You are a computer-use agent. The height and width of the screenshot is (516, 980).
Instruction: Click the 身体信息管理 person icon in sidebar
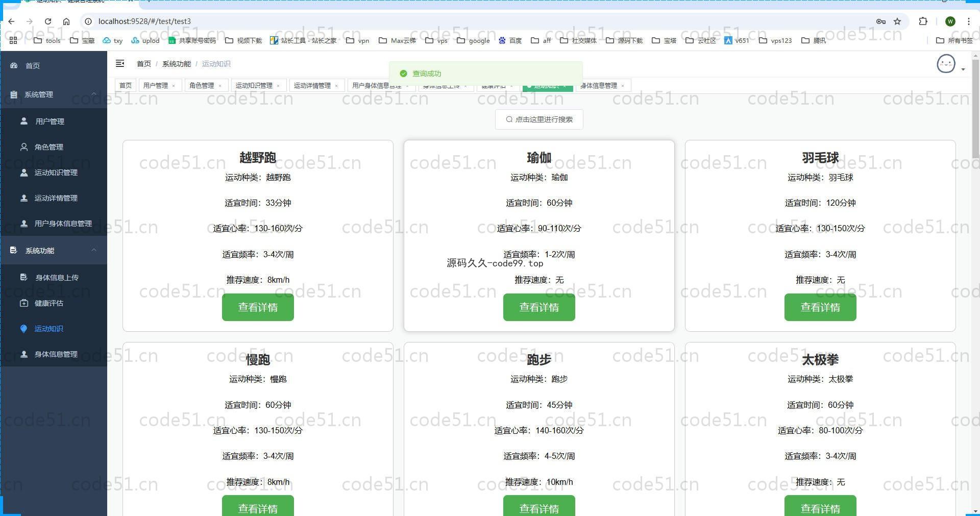click(x=24, y=354)
